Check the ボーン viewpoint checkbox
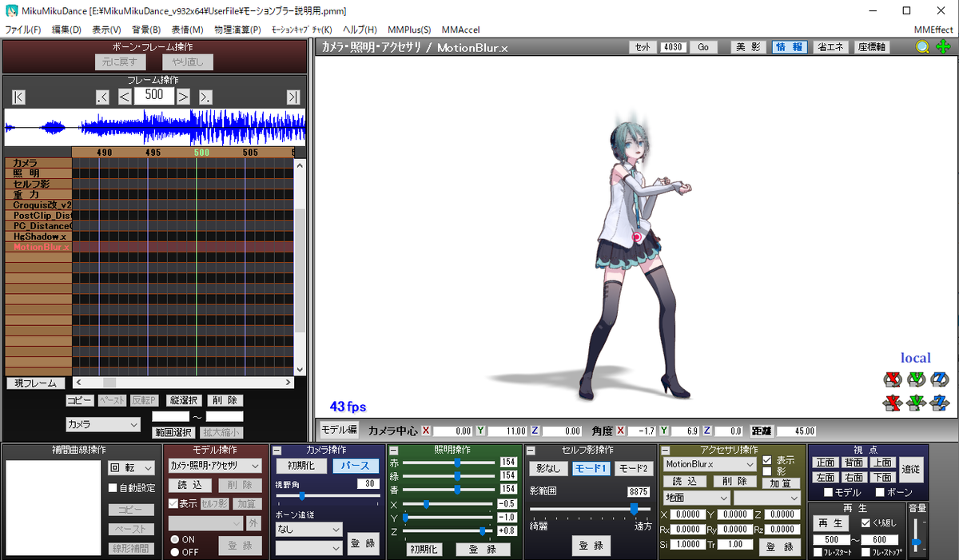 point(880,492)
